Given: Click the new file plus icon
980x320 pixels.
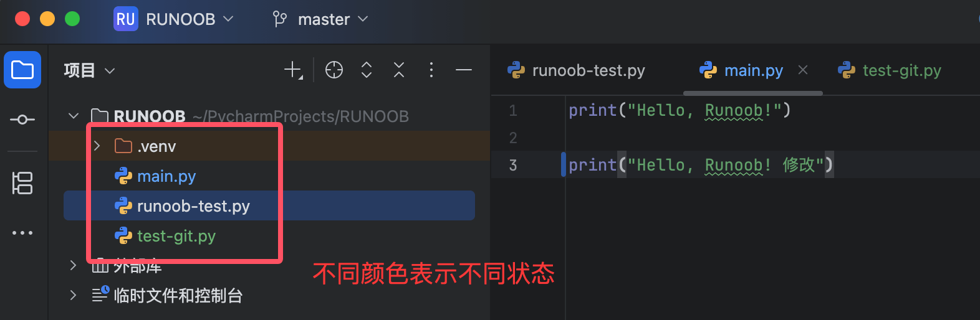Looking at the screenshot, I should 293,70.
